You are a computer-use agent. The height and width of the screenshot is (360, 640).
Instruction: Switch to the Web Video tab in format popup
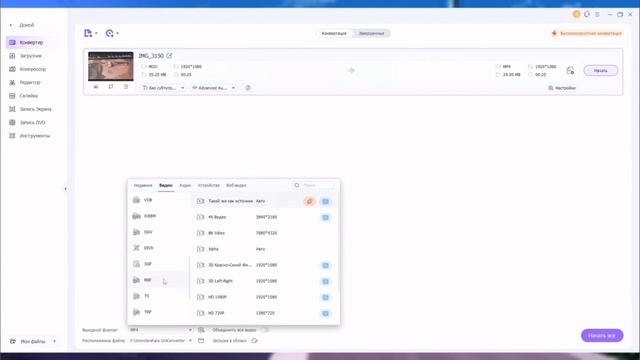pos(236,185)
